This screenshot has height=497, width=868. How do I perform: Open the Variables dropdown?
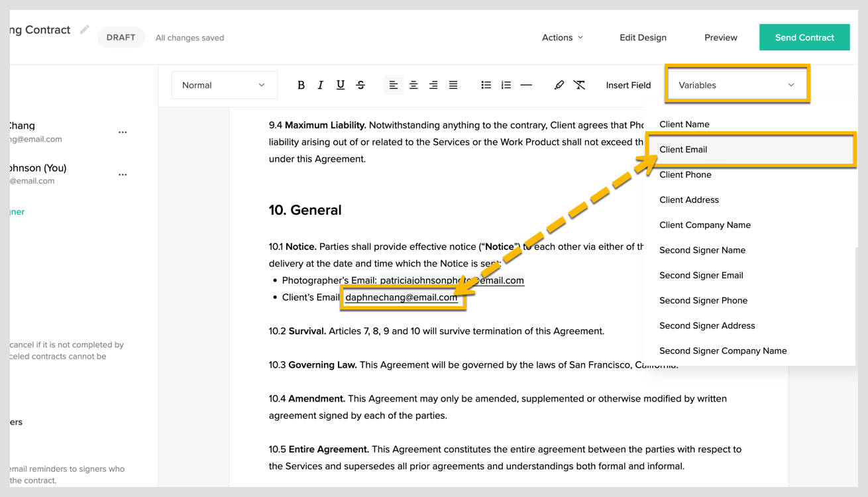737,85
